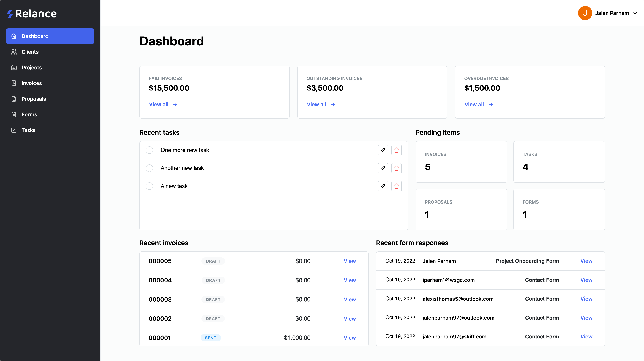The width and height of the screenshot is (644, 361).
Task: Delete 'One more new task' via its trash icon
Action: pyautogui.click(x=396, y=150)
